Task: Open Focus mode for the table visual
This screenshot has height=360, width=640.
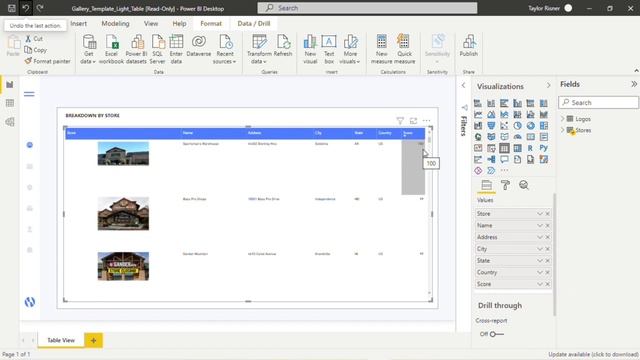Action: tap(413, 121)
